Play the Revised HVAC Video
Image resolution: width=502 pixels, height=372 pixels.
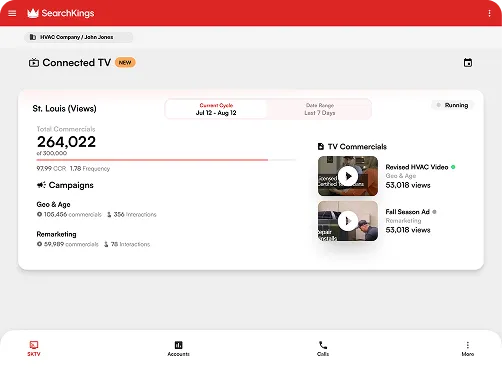(348, 176)
